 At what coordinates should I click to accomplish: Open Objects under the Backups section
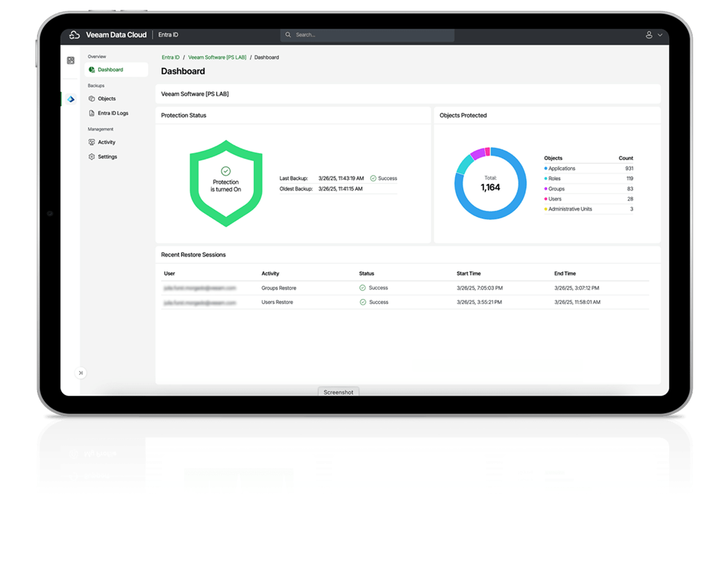pyautogui.click(x=106, y=98)
